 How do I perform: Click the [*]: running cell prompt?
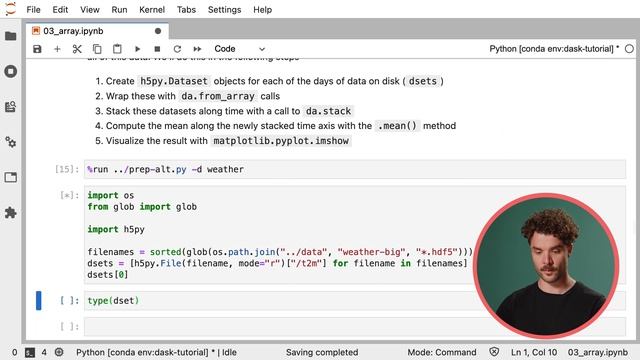point(69,196)
